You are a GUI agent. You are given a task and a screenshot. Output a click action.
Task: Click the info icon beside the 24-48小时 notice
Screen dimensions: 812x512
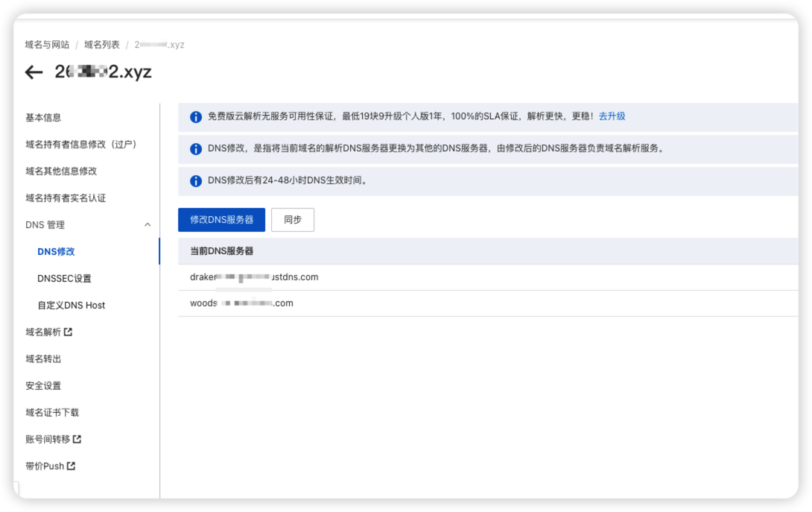point(196,181)
